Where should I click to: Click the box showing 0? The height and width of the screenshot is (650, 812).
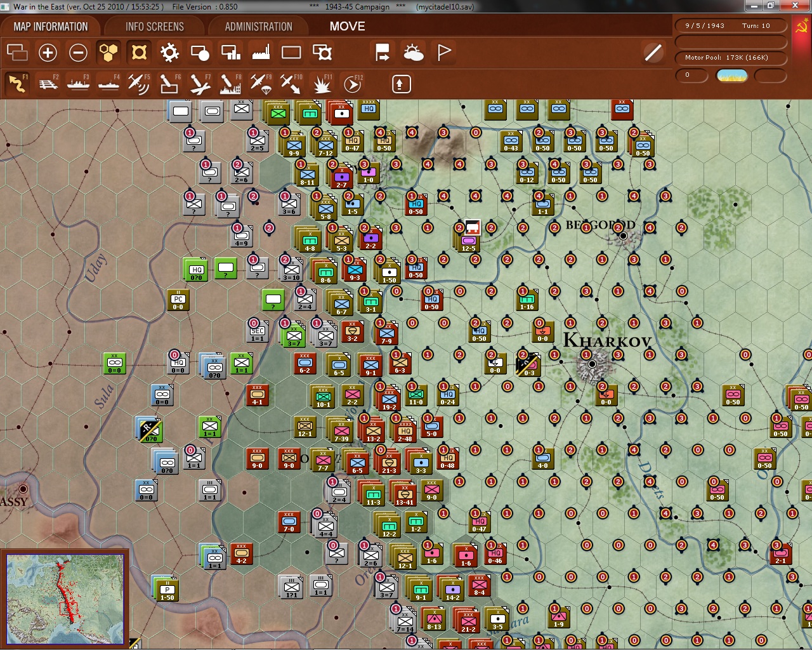click(x=691, y=76)
